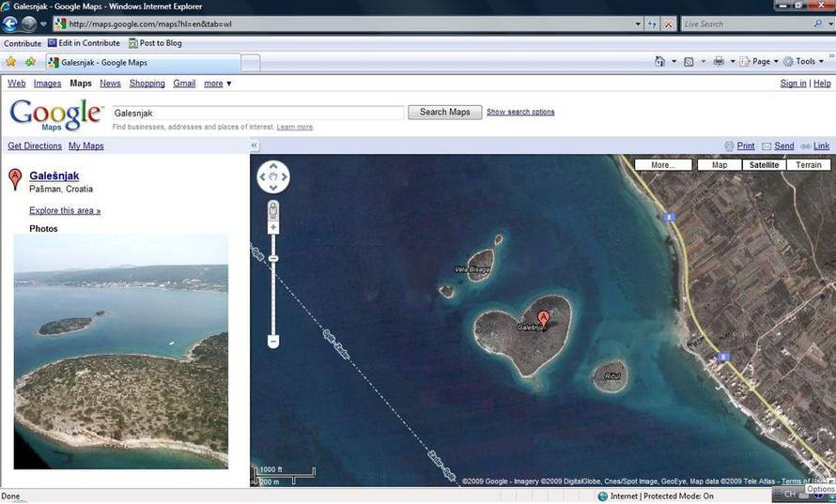836x504 pixels.
Task: Click the zoom slider handle
Action: tap(273, 258)
